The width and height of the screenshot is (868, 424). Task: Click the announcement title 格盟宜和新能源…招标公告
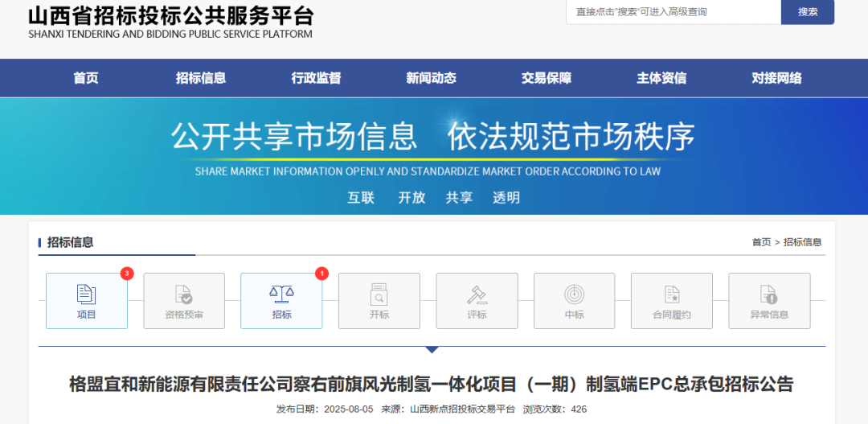[432, 384]
